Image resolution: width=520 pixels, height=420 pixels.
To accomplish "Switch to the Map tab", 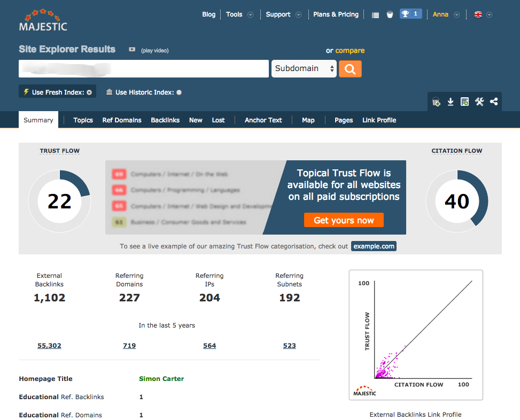I will (x=308, y=120).
